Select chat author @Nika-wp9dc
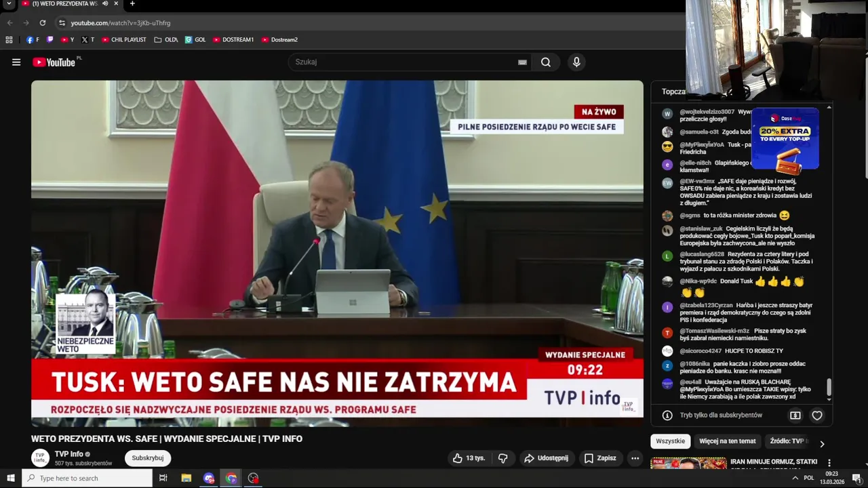 point(698,281)
